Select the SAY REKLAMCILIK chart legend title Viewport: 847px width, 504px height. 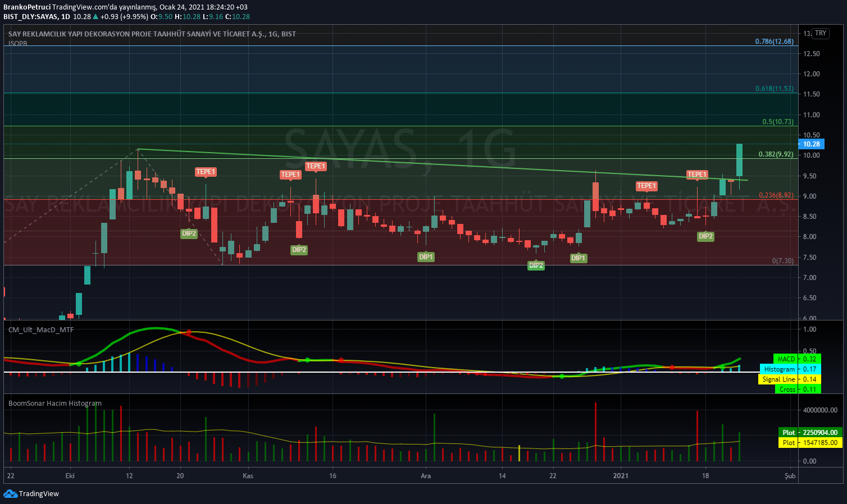[152, 34]
